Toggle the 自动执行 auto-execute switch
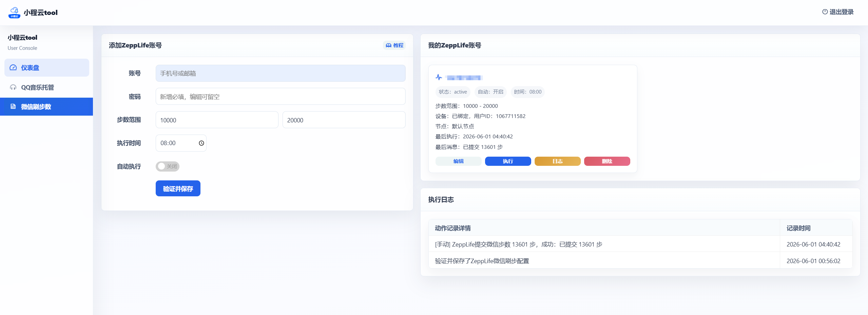Viewport: 868px width, 315px height. tap(168, 166)
